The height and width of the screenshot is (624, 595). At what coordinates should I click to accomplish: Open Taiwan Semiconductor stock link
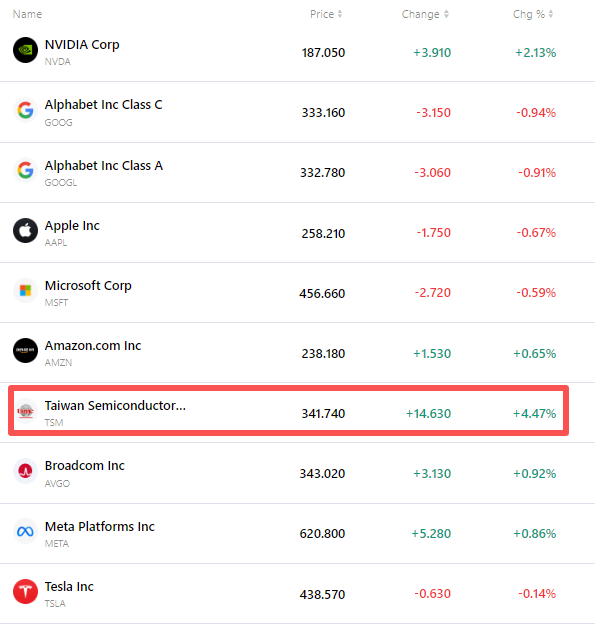pos(115,406)
